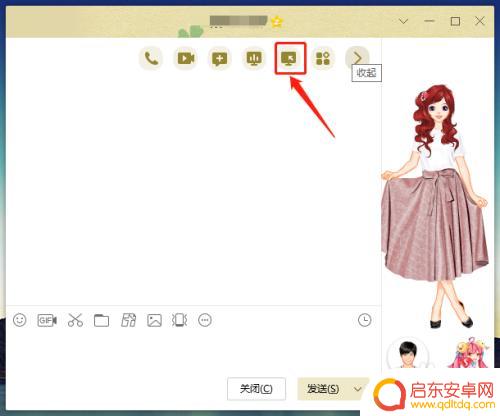Click the pink-haired girl avatar thumbnail

pyautogui.click(x=469, y=353)
